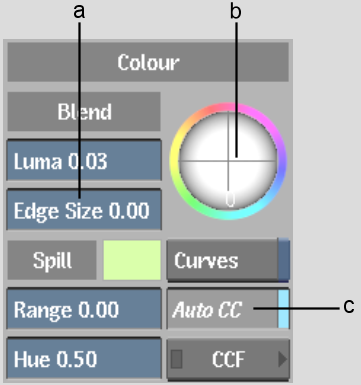
Task: Click the 0 readout at trackball bottom
Action: pos(230,199)
